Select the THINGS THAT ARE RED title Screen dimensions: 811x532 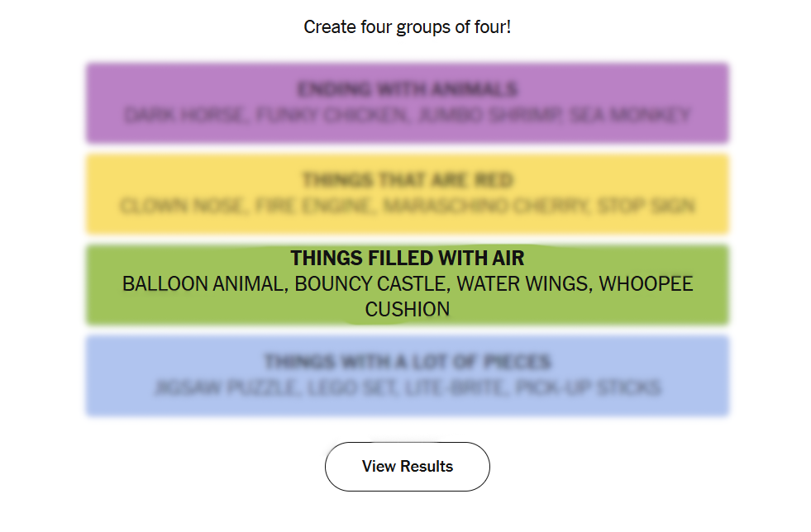407,180
